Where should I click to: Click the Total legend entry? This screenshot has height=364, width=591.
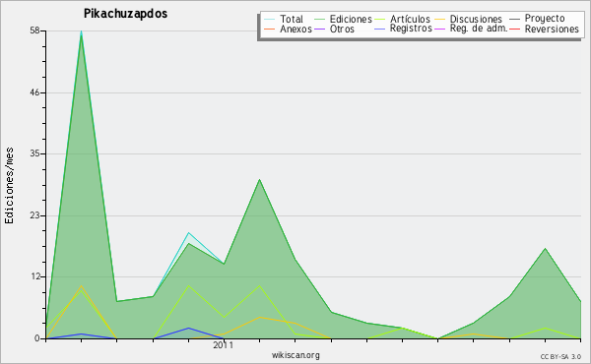[291, 19]
